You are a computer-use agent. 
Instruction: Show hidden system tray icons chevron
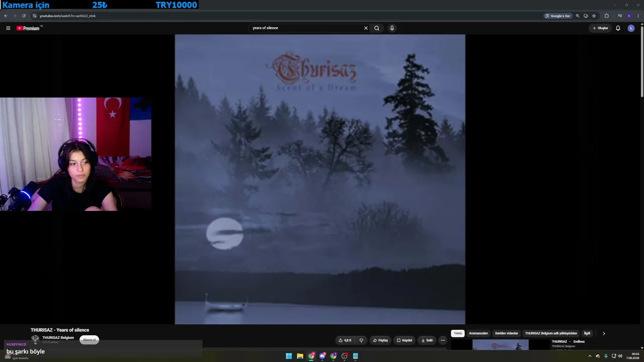(590, 356)
